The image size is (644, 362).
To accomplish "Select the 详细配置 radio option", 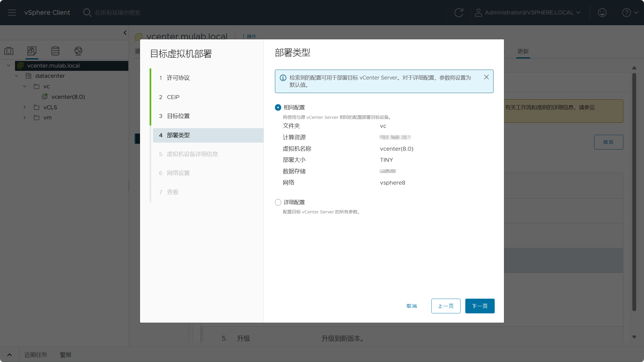I will point(278,202).
